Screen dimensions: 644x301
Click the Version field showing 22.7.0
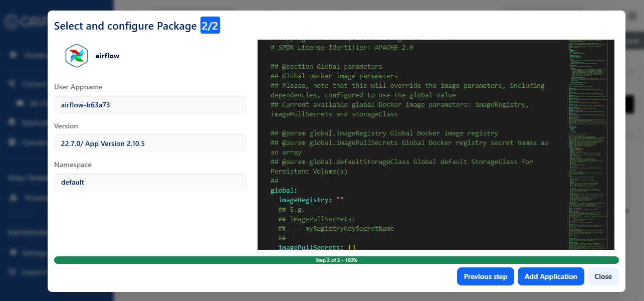point(150,143)
